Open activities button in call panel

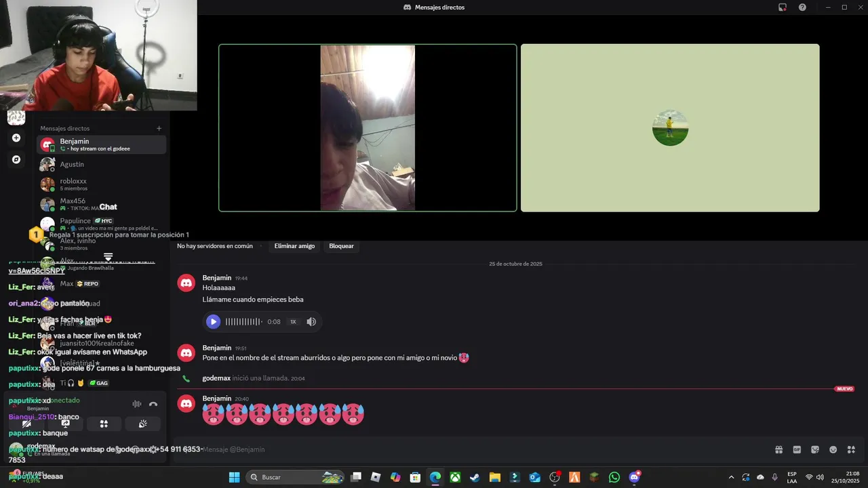coord(104,424)
